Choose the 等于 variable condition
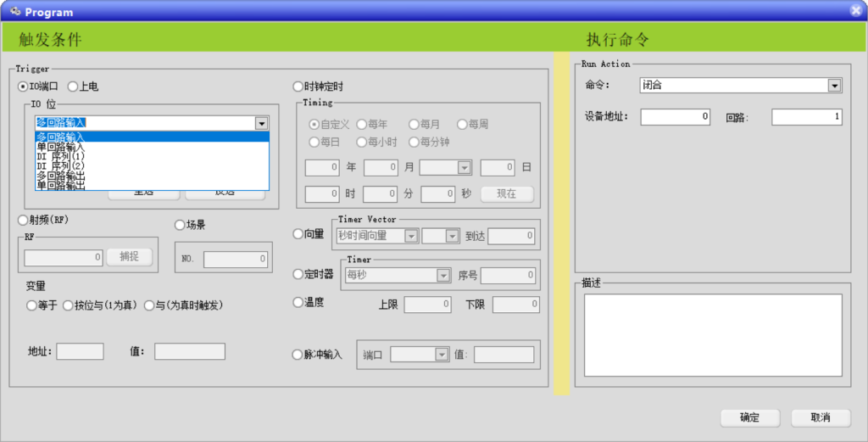Image resolution: width=868 pixels, height=442 pixels. pos(32,305)
